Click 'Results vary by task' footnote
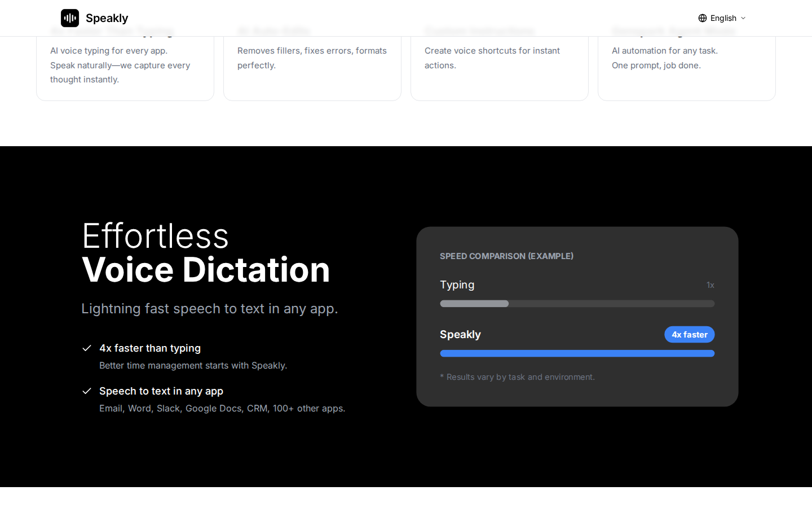 click(x=518, y=377)
